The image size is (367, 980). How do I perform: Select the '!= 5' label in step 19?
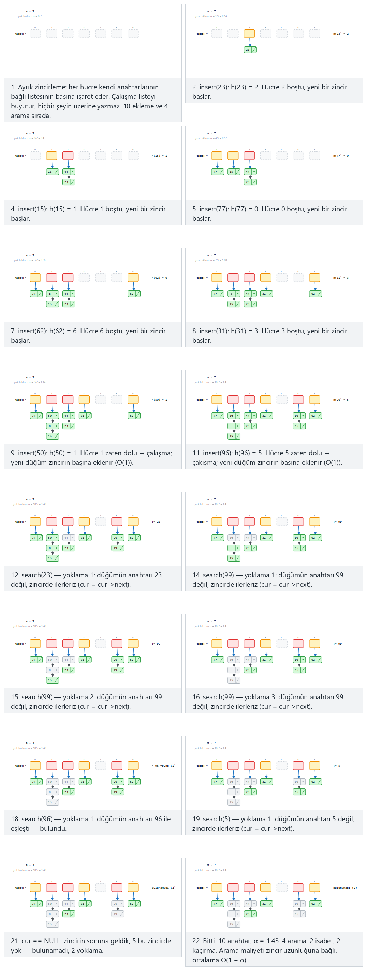click(x=337, y=766)
